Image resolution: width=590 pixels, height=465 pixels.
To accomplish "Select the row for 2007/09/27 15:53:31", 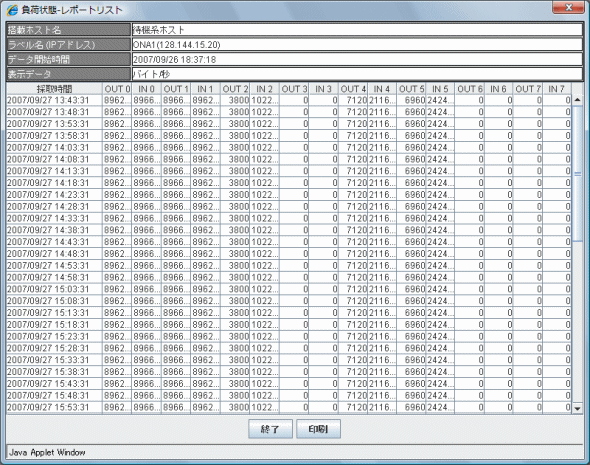I will (289, 407).
